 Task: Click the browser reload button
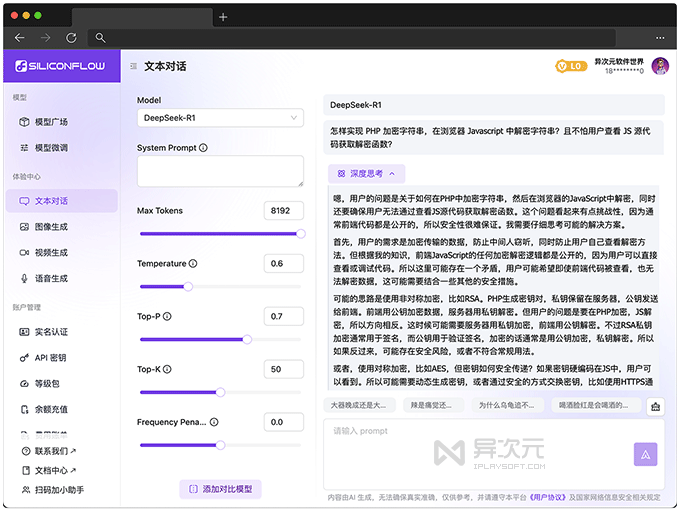pos(71,38)
